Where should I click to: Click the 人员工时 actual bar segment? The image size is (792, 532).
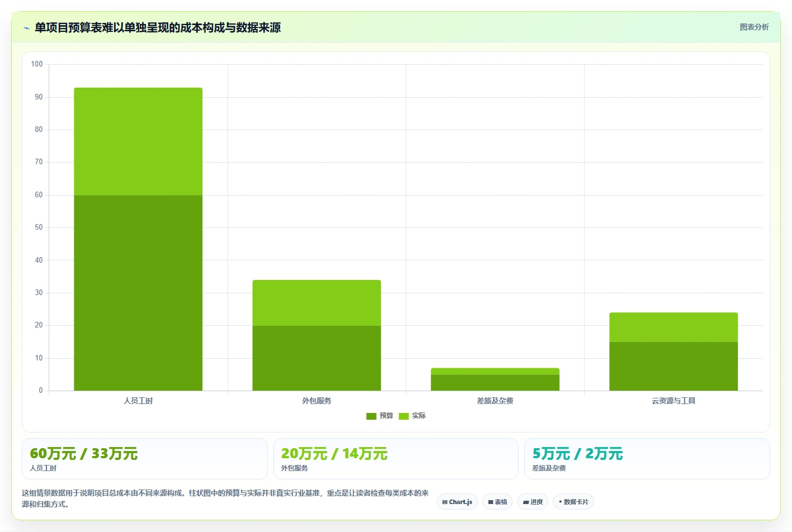(x=138, y=141)
